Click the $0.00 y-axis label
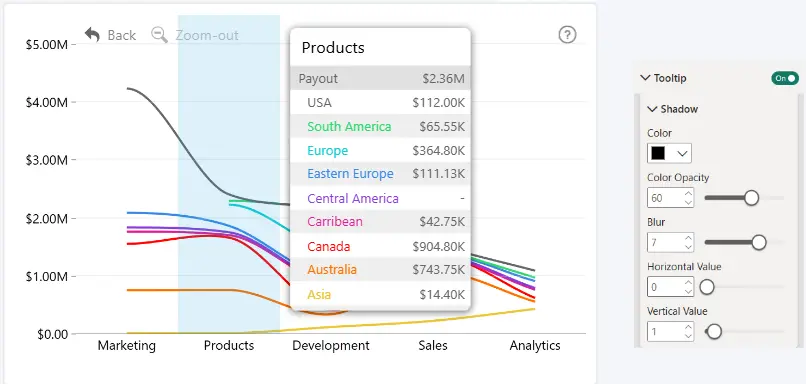Screen dimensions: 806x384 click(x=52, y=335)
